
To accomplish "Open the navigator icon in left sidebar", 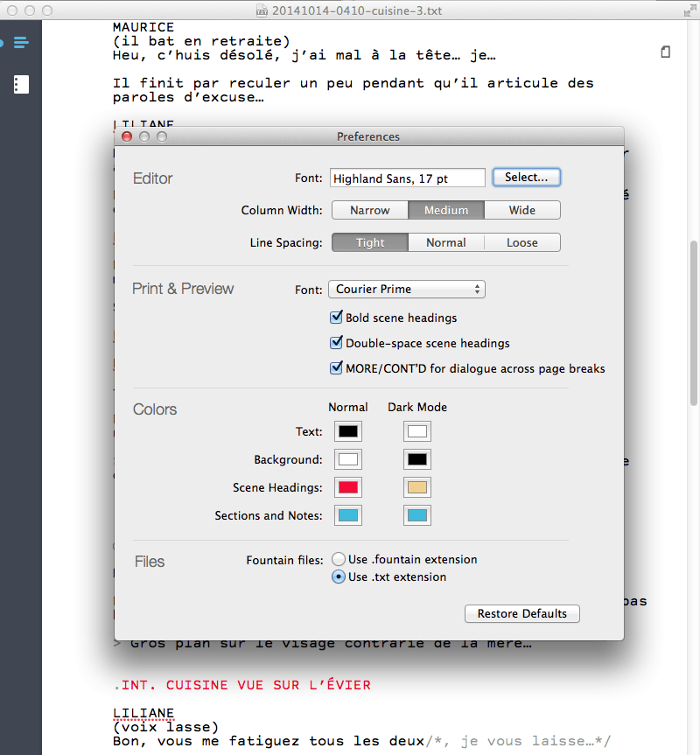I will (21, 85).
